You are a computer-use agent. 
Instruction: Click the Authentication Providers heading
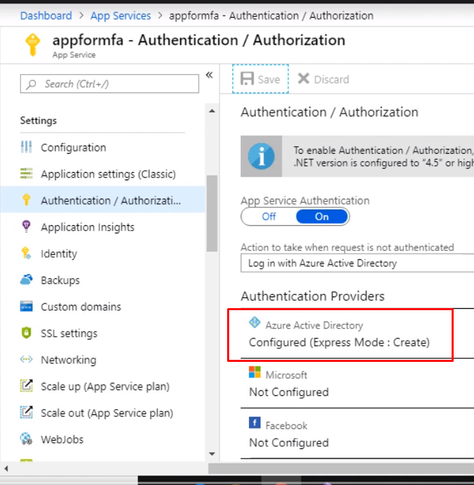coord(313,296)
